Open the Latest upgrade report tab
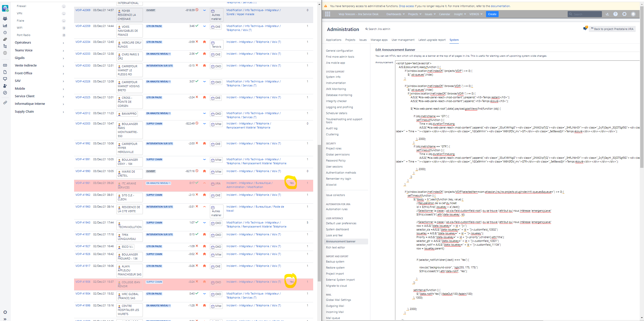Viewport: 644px width, 321px height. tap(432, 40)
